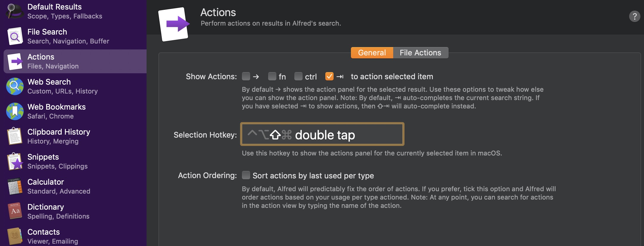Click the 'Show Actions:' label
This screenshot has height=246, width=644.
tap(211, 77)
